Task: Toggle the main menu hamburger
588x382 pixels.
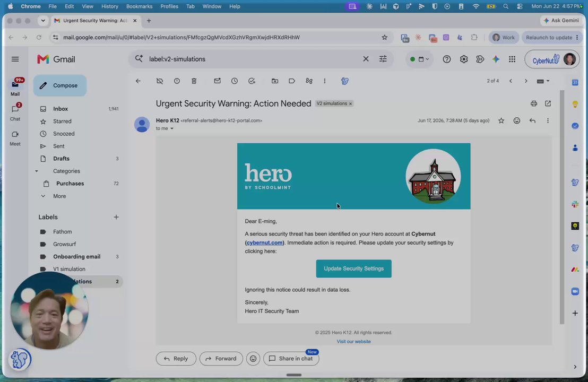Action: tap(15, 59)
